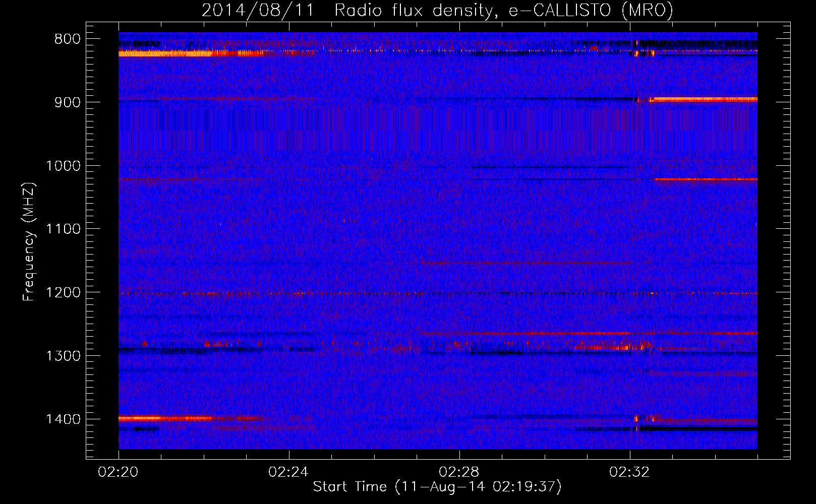Select the 1000 frequency tick label

(63, 166)
